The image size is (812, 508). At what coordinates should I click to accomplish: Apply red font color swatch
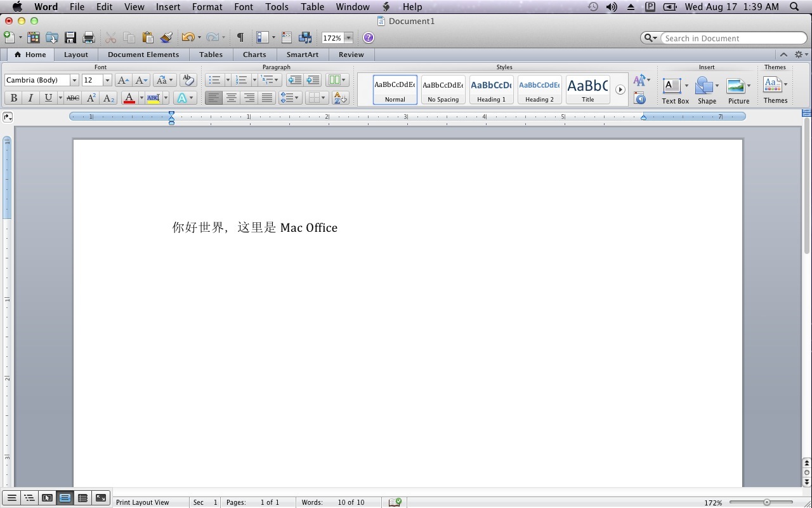(x=129, y=98)
